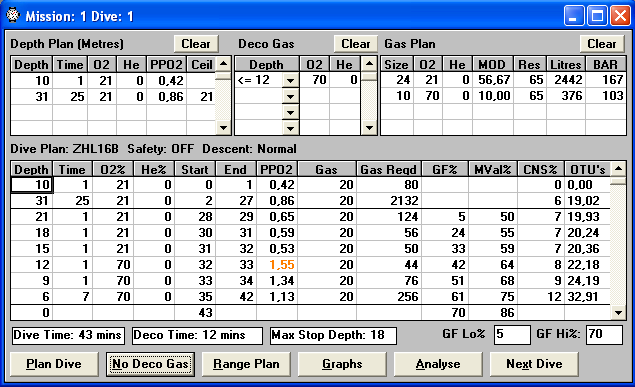Click Depth Plan PPO2 cell 0,42

(x=166, y=81)
